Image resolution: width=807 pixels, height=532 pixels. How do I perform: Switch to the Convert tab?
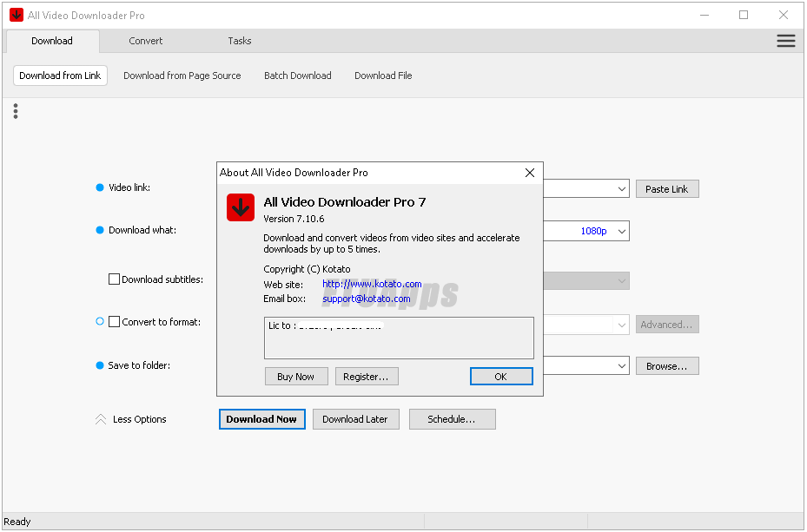tap(146, 41)
